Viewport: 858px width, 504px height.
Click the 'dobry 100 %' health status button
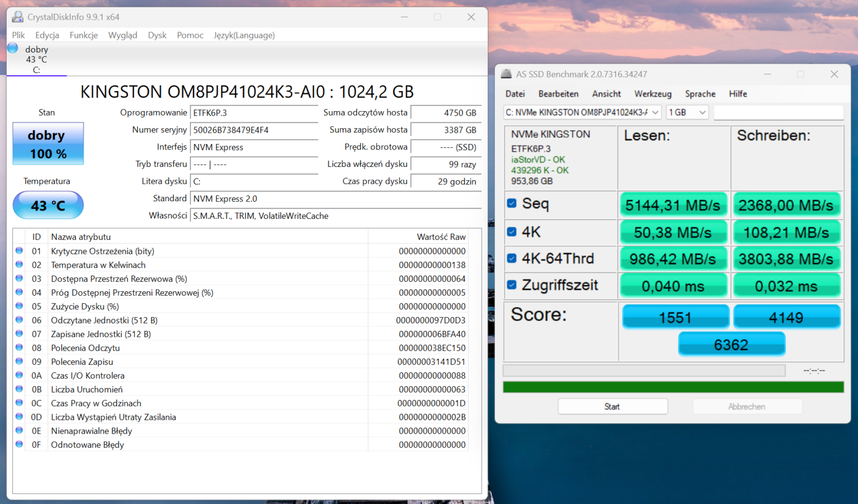click(48, 144)
